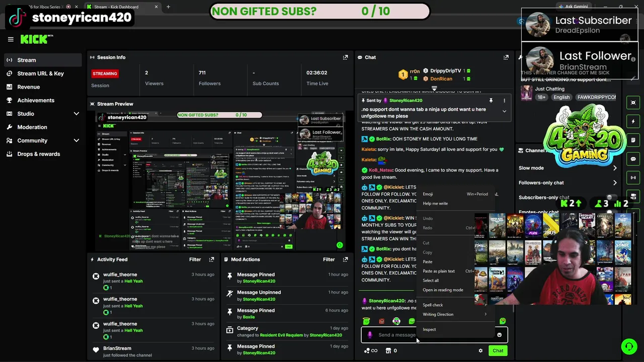The width and height of the screenshot is (644, 362).
Task: Open Activity Feed Filter dropdown
Action: [x=195, y=259]
